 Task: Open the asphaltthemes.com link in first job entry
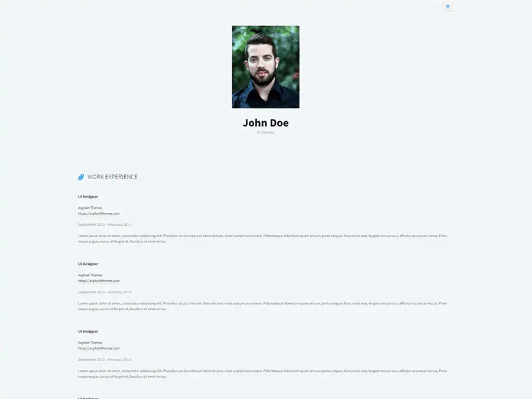[99, 213]
